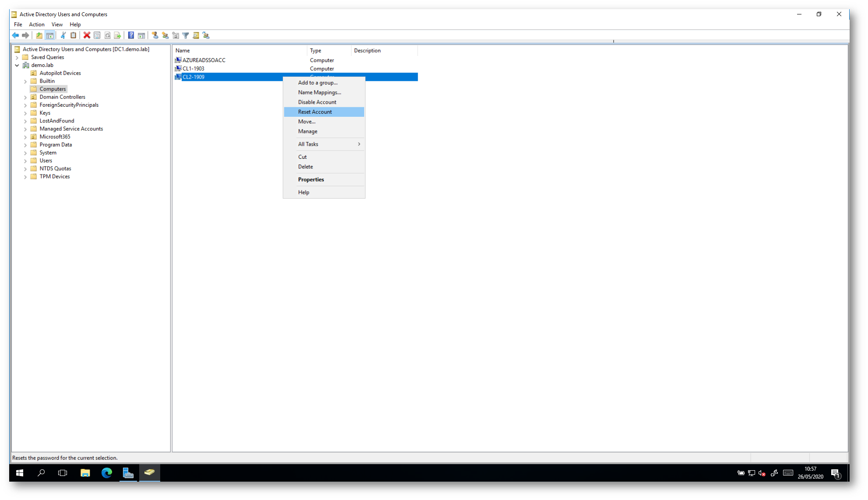Sort list by Type column header
Screen dimensions: 868x500
pyautogui.click(x=329, y=51)
